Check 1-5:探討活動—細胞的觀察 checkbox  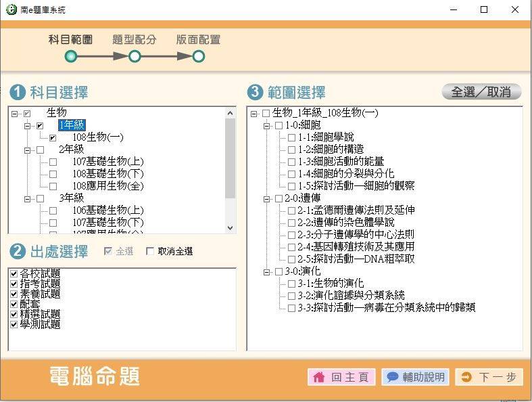point(291,186)
